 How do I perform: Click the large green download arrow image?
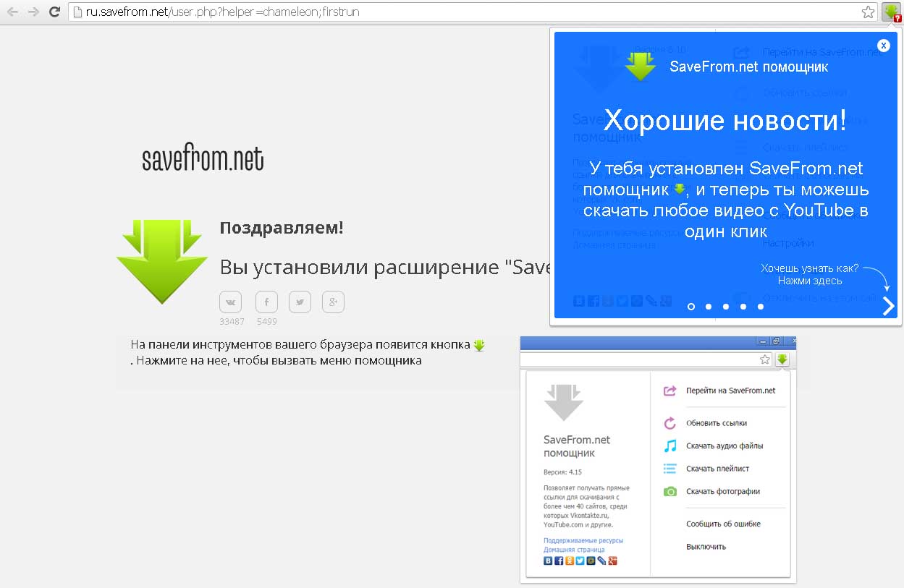pyautogui.click(x=162, y=261)
